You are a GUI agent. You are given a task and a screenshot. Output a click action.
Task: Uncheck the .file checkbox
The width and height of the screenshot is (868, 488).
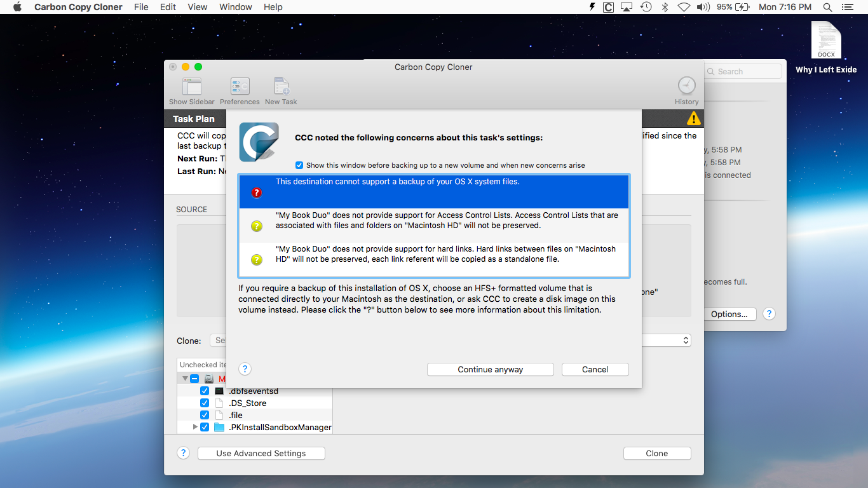click(205, 415)
